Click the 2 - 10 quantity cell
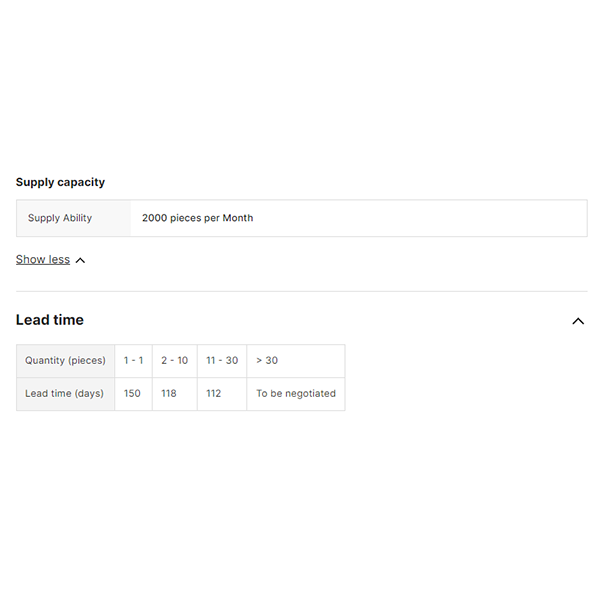The width and height of the screenshot is (600, 600). pyautogui.click(x=174, y=360)
